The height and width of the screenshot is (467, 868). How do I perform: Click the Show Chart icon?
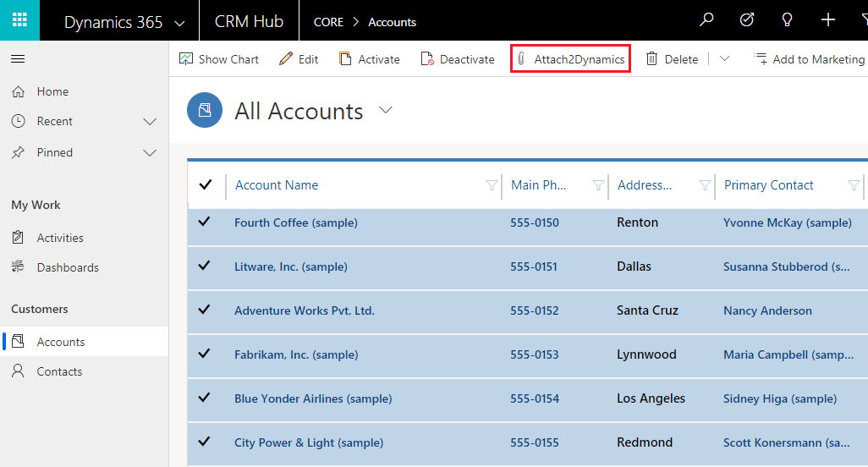(x=186, y=58)
